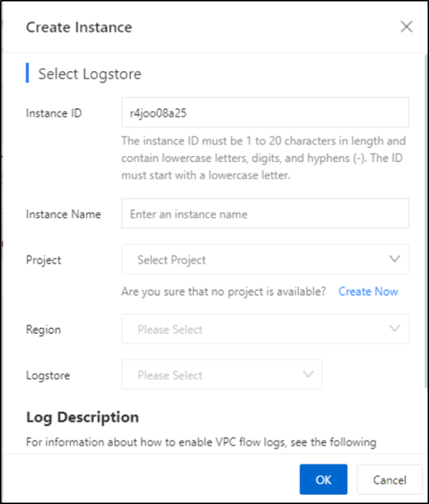Follow the Create Now link

[x=368, y=292]
